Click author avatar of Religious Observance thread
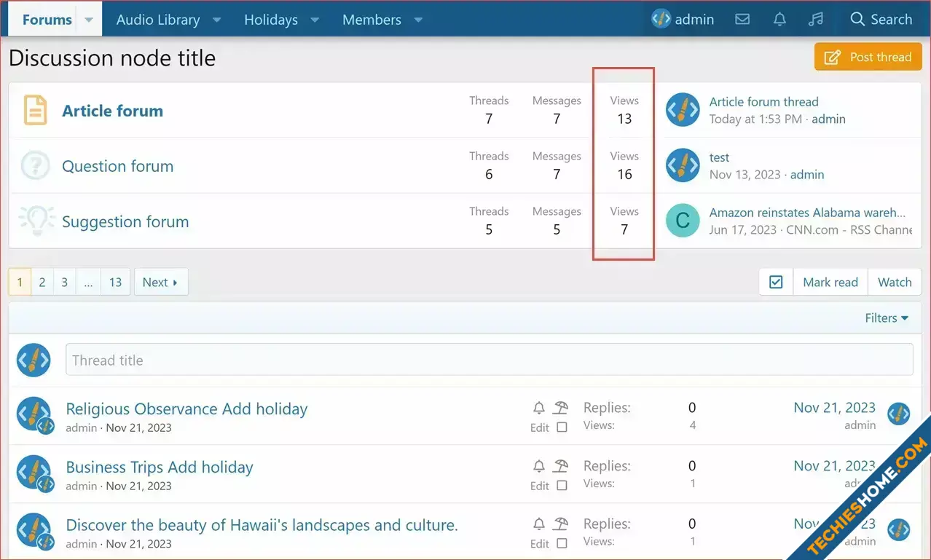This screenshot has height=560, width=931. [x=34, y=414]
